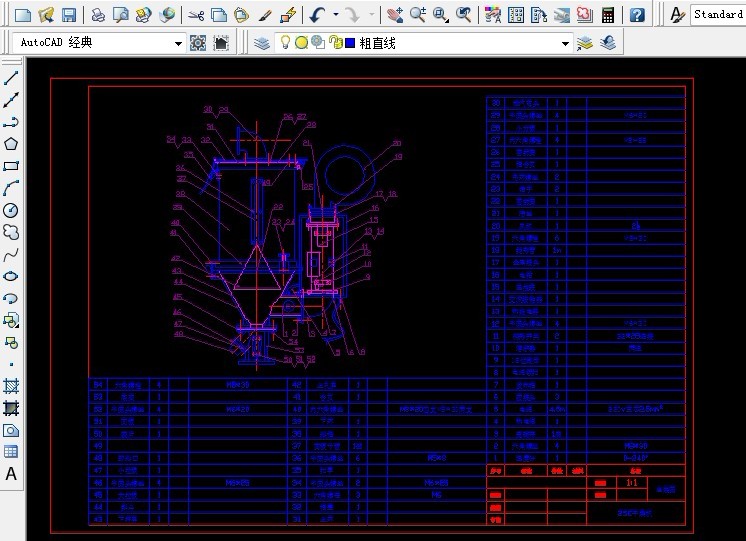Expand the AutoCAD 经典 workspace dropdown
Screen dimensions: 746x541
point(178,44)
